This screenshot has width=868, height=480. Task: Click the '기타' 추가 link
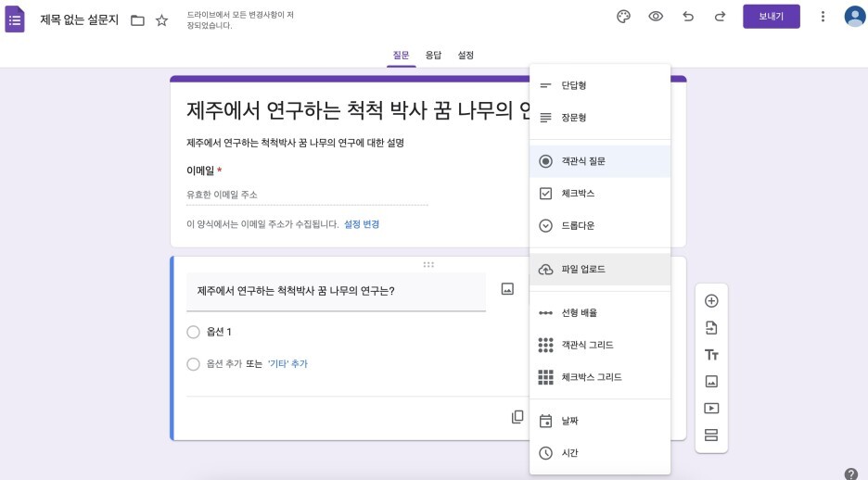(287, 363)
